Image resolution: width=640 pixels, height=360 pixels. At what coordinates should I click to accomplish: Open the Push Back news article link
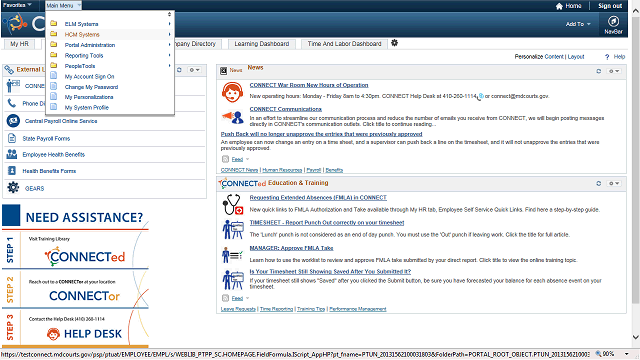click(x=321, y=134)
